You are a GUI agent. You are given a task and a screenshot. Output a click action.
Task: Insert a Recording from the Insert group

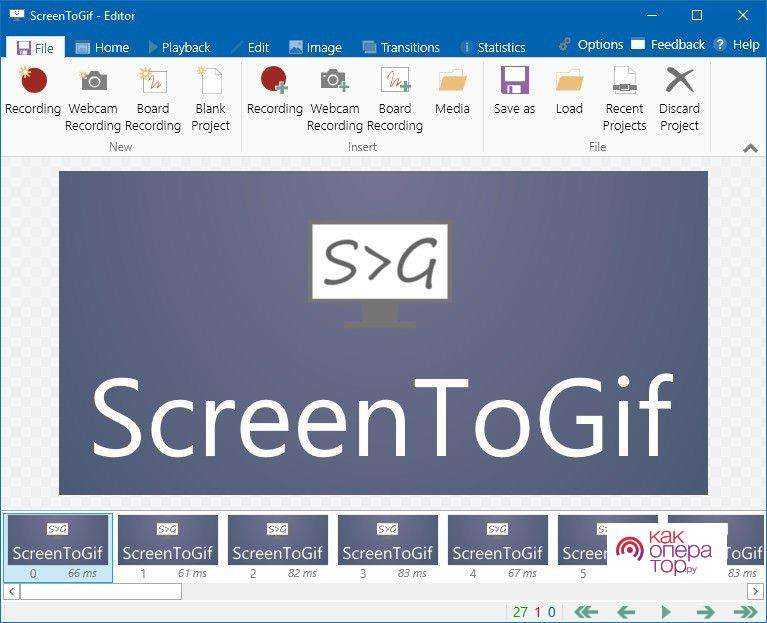(x=274, y=92)
